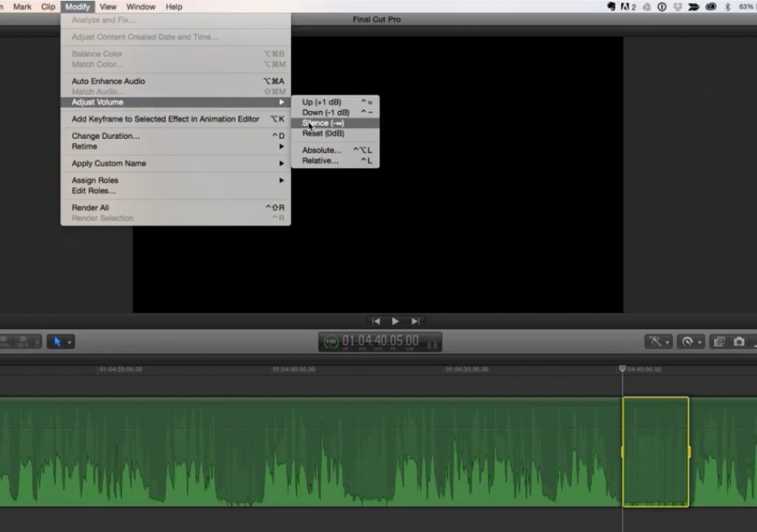Open the tool selection dropdown arrow
Viewport: 757px width, 532px height.
point(69,342)
